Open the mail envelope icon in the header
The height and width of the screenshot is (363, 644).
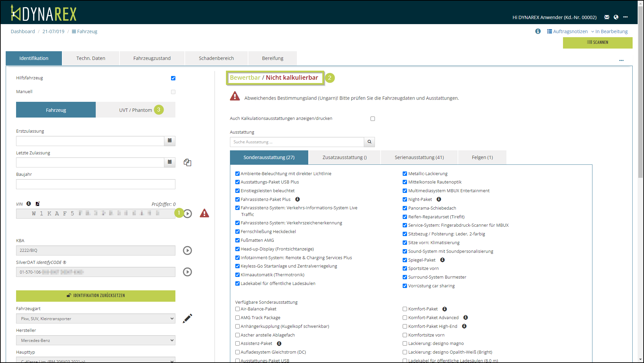[x=607, y=17]
